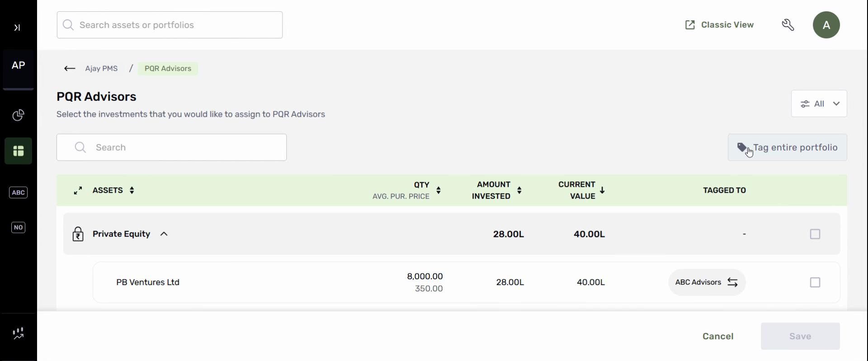Sort by Current Value column
The height and width of the screenshot is (361, 868).
point(602,190)
